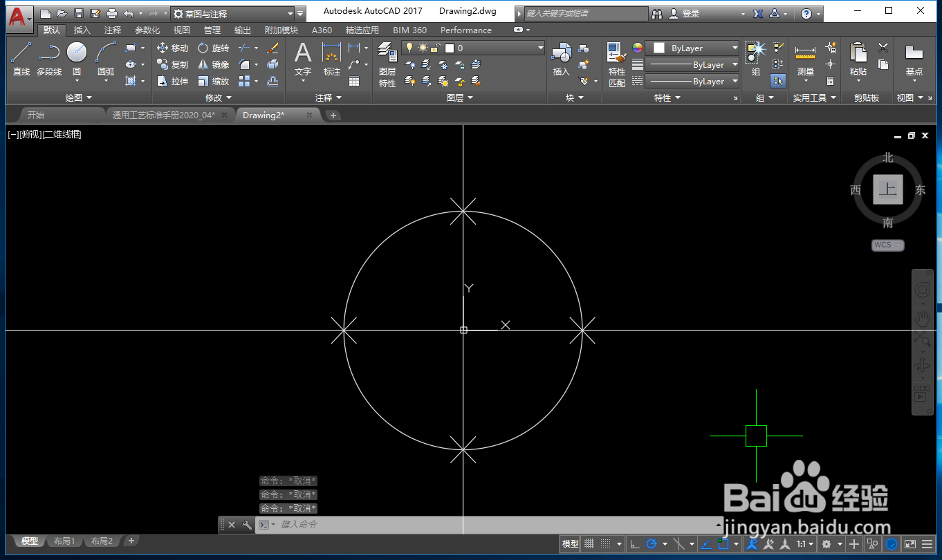Select the Polyline (多段线) tool

point(49,58)
